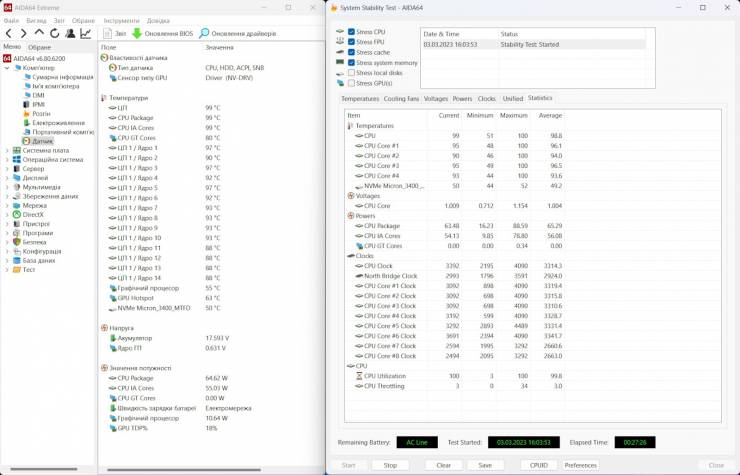The height and width of the screenshot is (475, 740).
Task: Click the Безпека shield icon in tree
Action: 17,242
